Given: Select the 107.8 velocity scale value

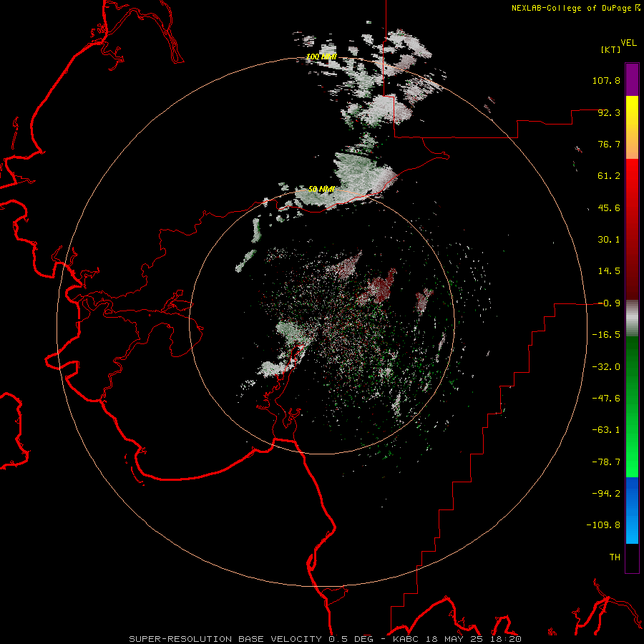Looking at the screenshot, I should point(606,80).
